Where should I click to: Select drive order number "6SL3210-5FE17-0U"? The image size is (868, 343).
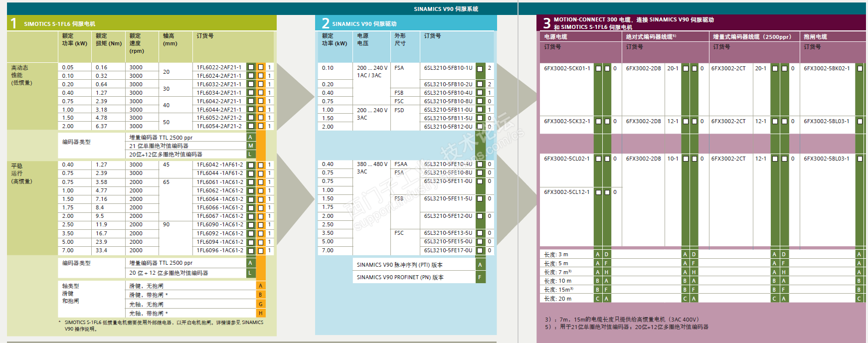(x=448, y=250)
